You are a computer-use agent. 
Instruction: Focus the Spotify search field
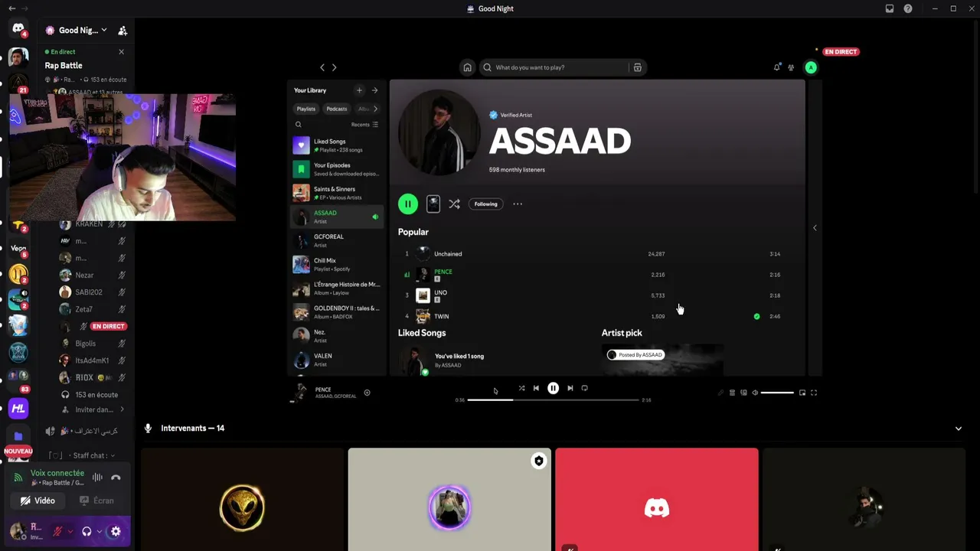click(x=562, y=67)
